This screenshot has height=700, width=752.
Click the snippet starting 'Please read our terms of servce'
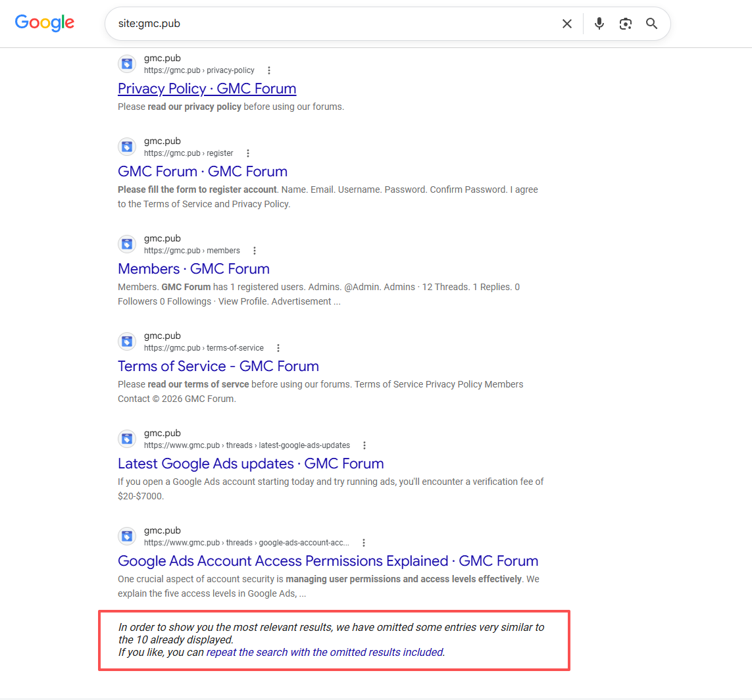(320, 391)
